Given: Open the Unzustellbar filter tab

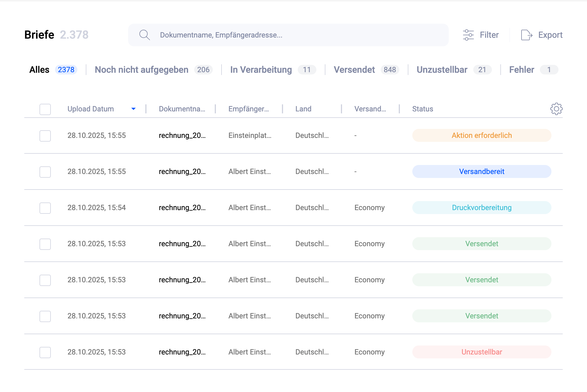Looking at the screenshot, I should pyautogui.click(x=442, y=70).
